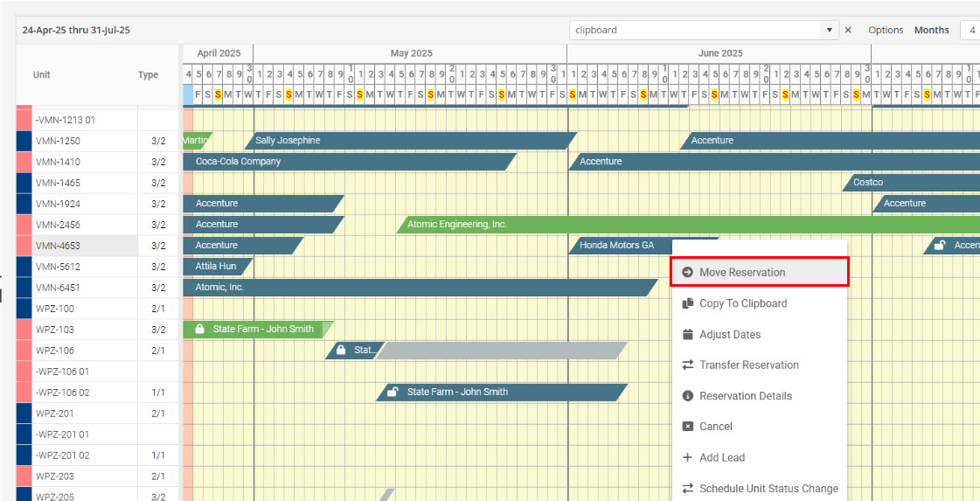Select Schedule Unit Status Change option
This screenshot has width=980, height=501.
click(x=768, y=489)
